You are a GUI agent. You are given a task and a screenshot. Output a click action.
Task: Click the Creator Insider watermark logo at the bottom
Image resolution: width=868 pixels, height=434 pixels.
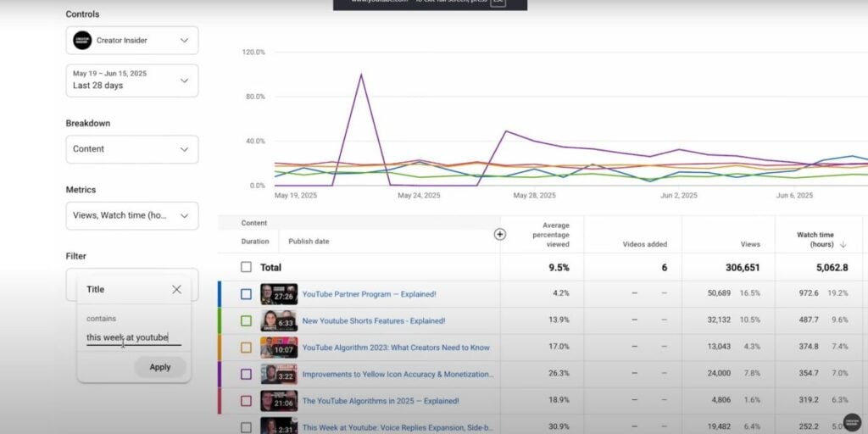pyautogui.click(x=852, y=422)
